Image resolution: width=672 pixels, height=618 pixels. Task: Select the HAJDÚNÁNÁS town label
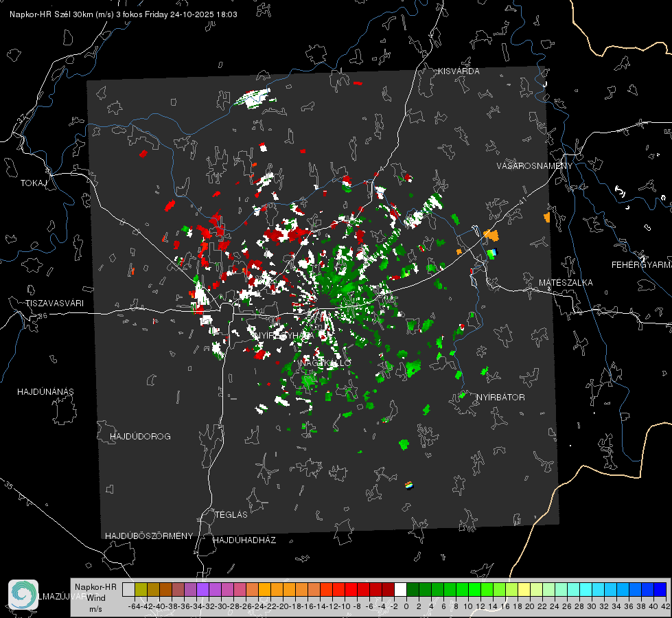click(45, 391)
